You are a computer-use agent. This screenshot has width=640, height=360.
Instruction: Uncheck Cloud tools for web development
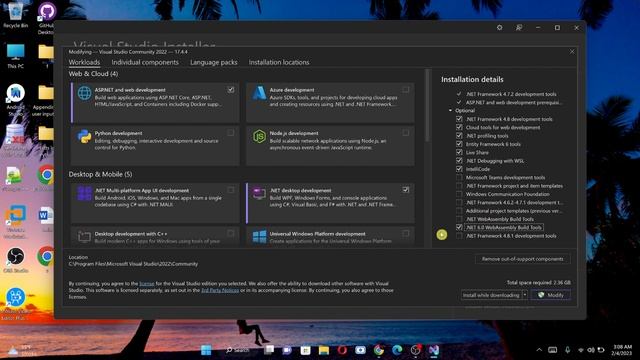point(459,127)
